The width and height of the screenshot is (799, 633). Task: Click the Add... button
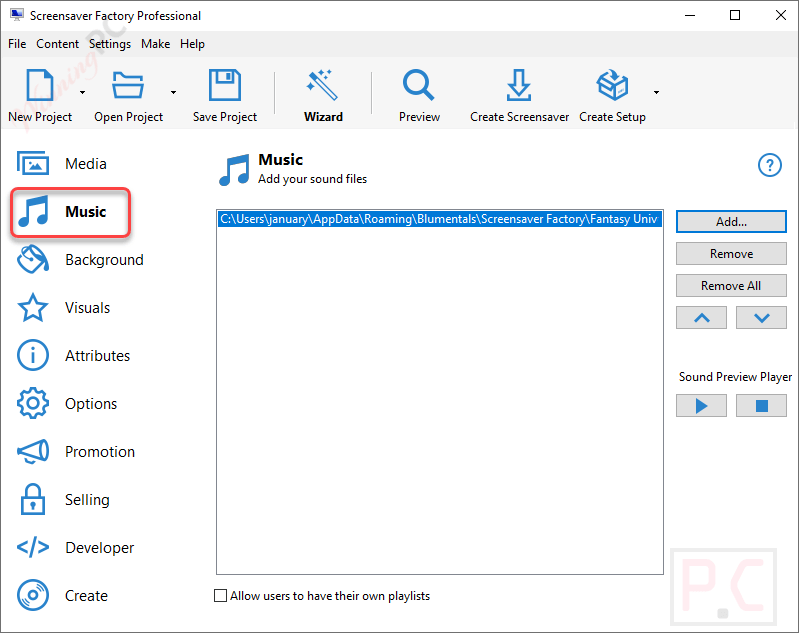point(731,222)
